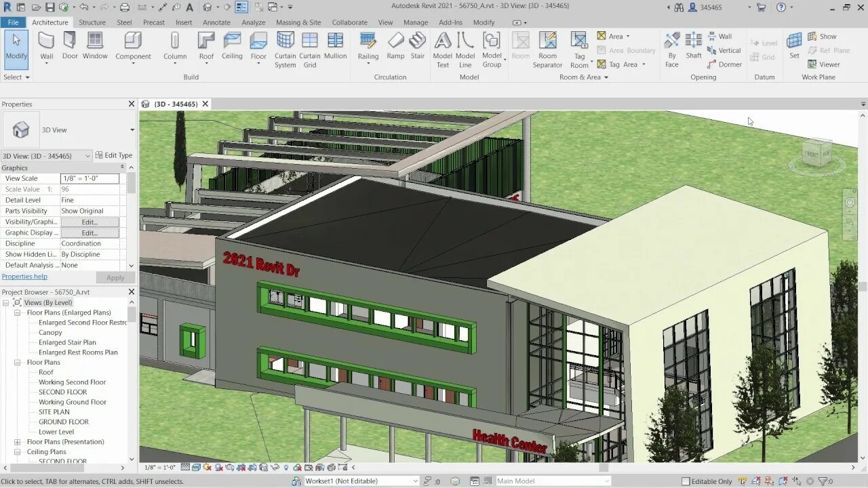Viewport: 868px width, 488px height.
Task: Close the {3D - 345465} view tab
Action: coord(205,104)
